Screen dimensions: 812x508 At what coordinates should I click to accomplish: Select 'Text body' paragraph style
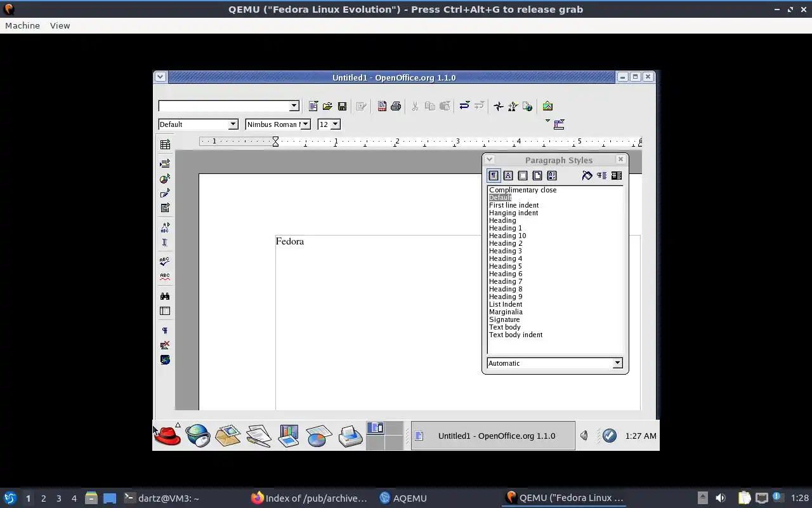click(x=504, y=327)
